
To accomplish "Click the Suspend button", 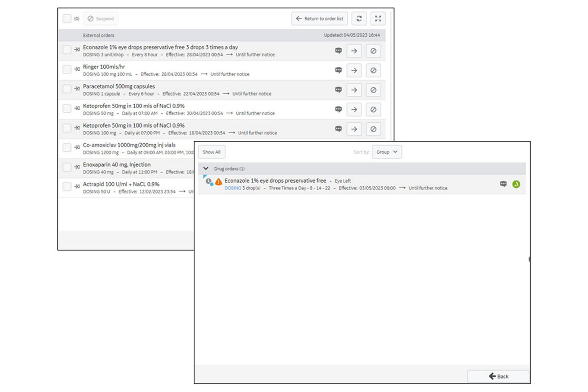I will coord(101,19).
